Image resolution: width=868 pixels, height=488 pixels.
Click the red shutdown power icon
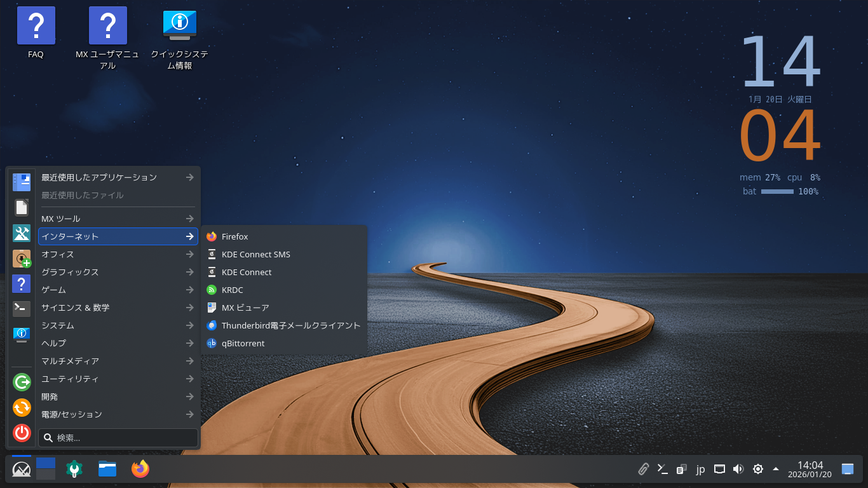coord(22,433)
